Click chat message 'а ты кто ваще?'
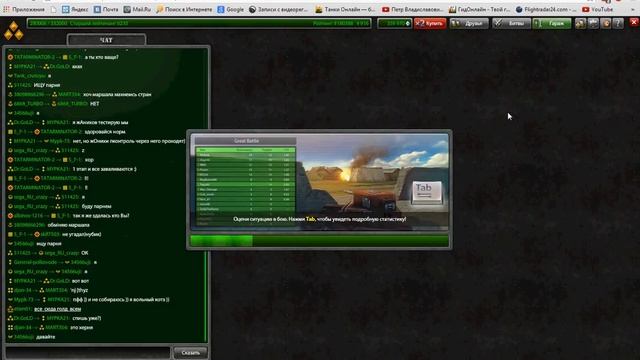 [102, 57]
